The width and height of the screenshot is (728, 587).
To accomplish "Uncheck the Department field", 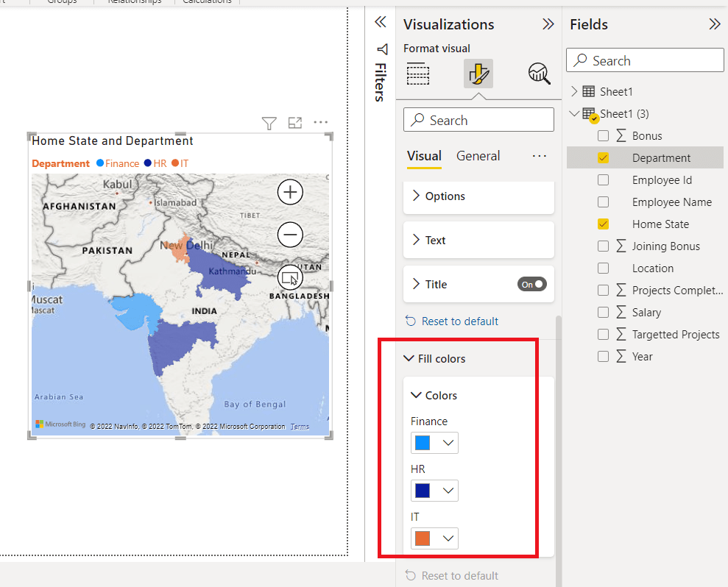I will click(x=603, y=157).
